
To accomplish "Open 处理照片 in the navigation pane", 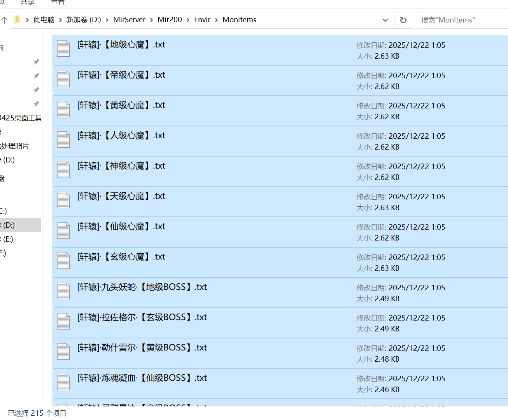I will tap(14, 146).
